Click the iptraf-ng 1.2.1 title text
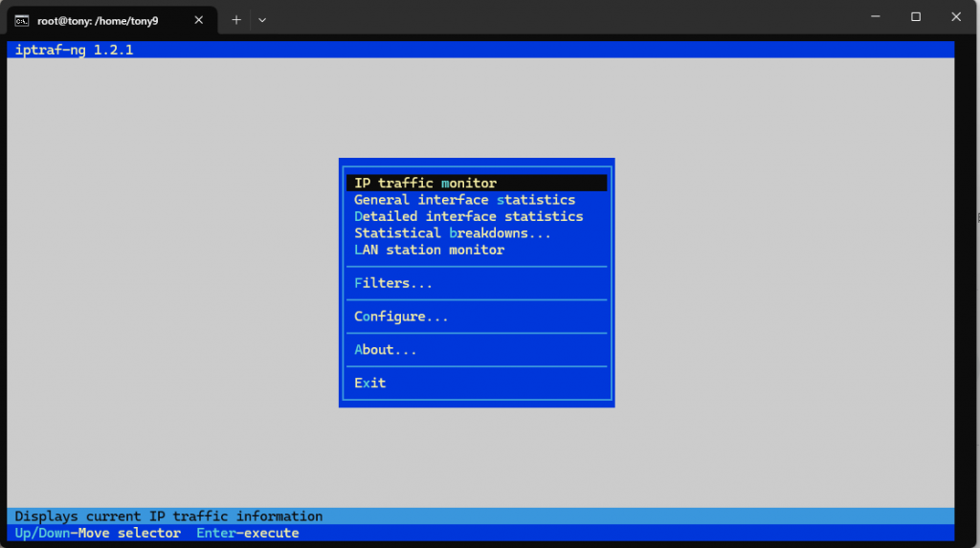This screenshot has width=980, height=548. (74, 50)
